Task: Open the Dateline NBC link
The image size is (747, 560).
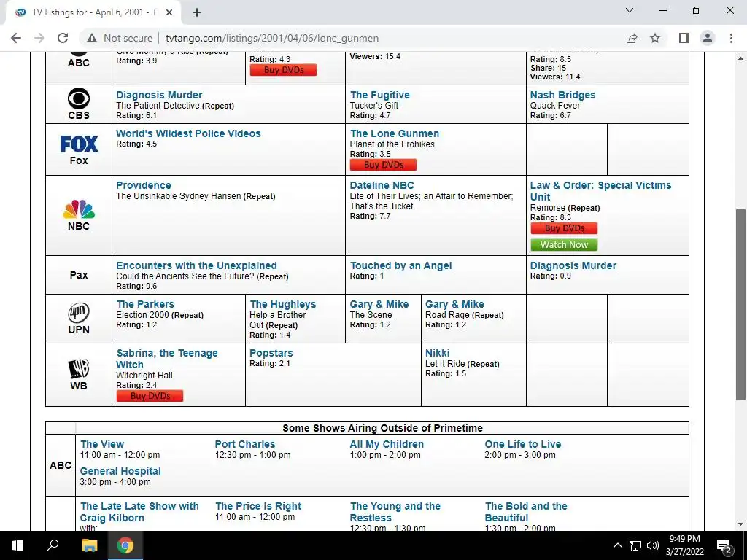Action: tap(382, 185)
